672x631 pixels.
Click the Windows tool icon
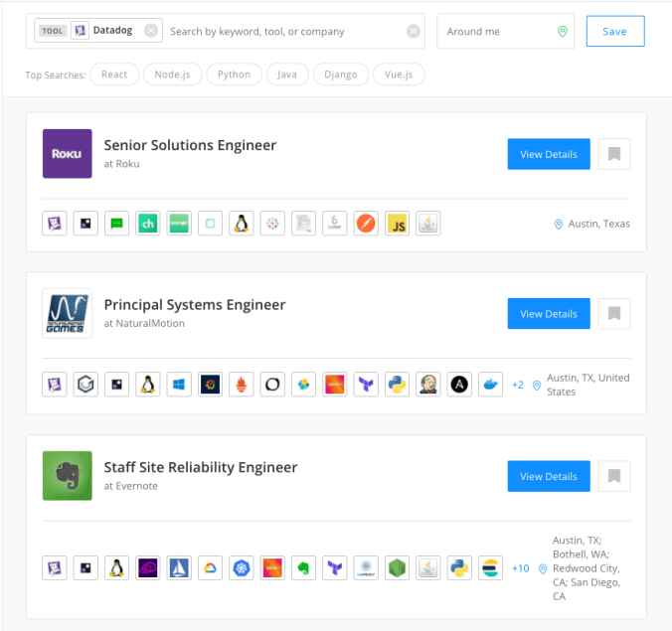point(179,385)
